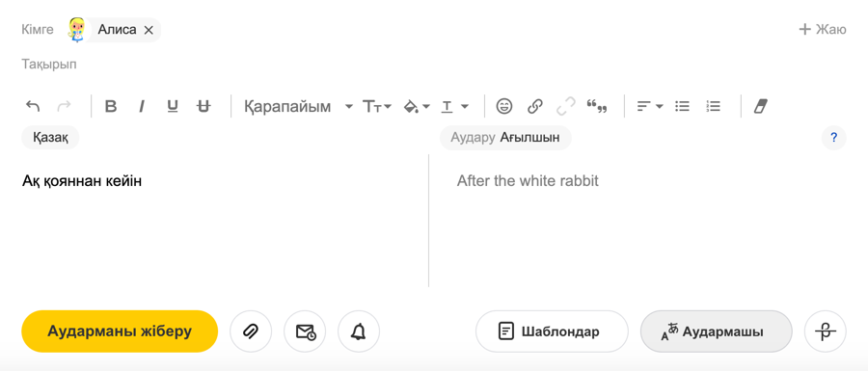Expand the font size dropdown
Image resolution: width=868 pixels, height=371 pixels.
[376, 106]
